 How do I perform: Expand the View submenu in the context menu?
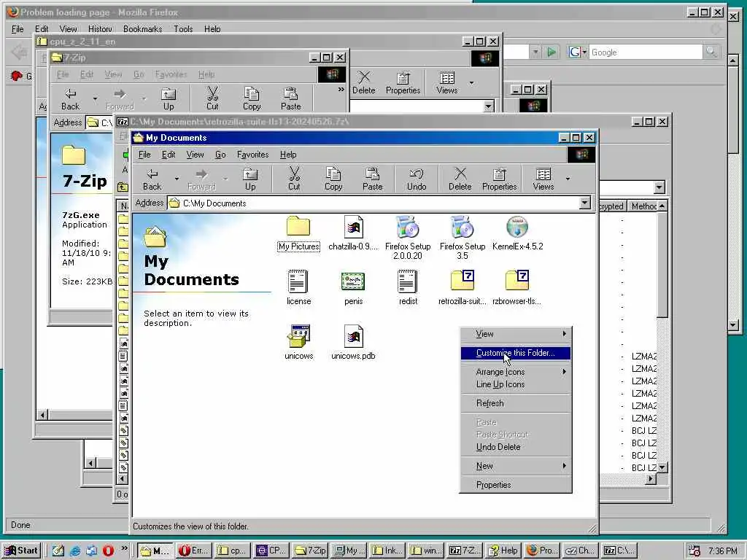[516, 334]
